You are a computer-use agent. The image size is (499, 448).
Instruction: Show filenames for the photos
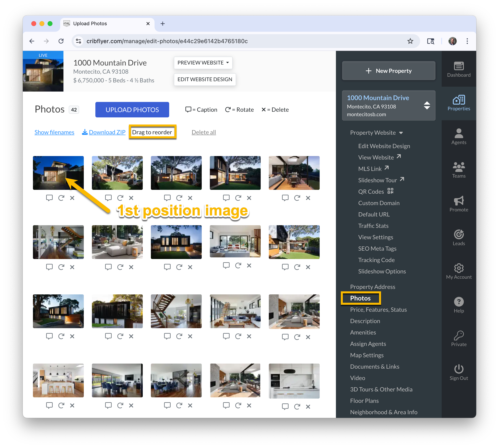coord(54,132)
